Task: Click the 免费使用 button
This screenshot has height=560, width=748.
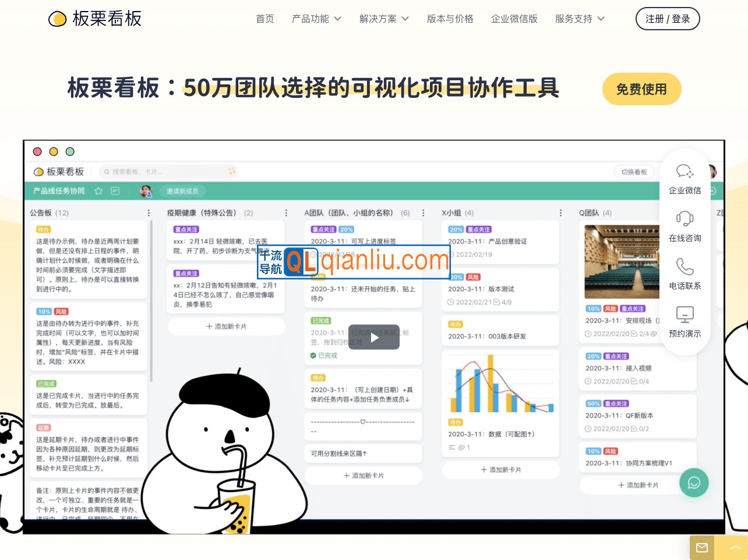Action: 642,88
